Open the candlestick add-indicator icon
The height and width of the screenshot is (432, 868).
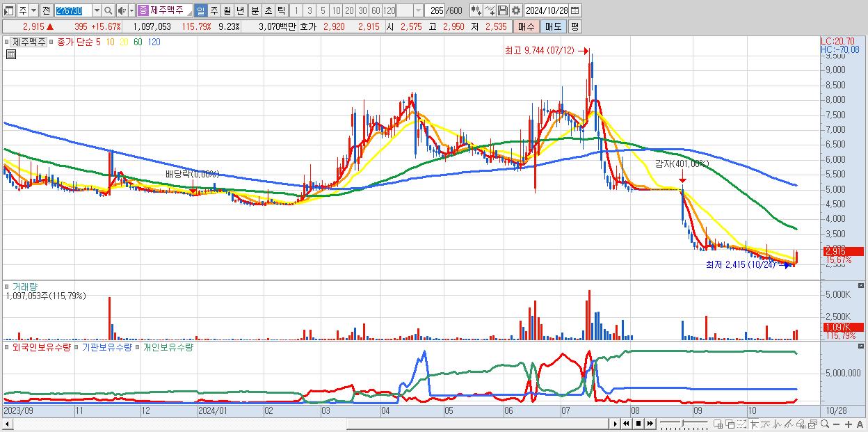[476, 10]
